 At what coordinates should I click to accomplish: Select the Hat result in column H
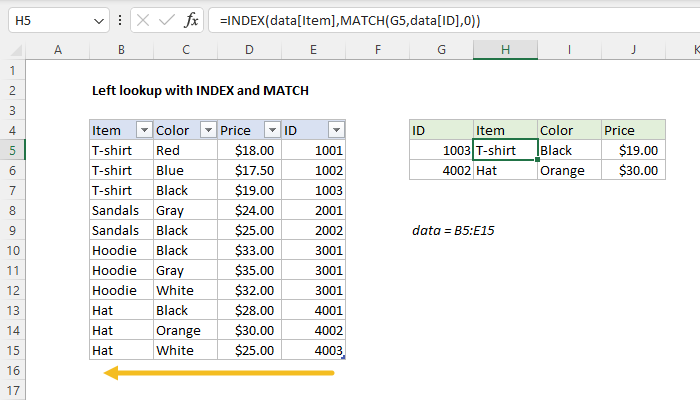(x=505, y=171)
